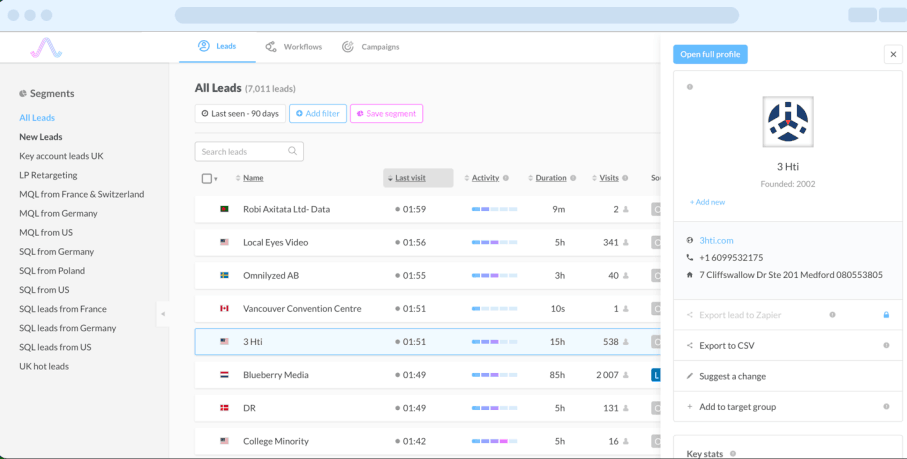Viewport: 907px width, 459px height.
Task: Click Canada flag on Vancouver Convention row
Action: (224, 309)
